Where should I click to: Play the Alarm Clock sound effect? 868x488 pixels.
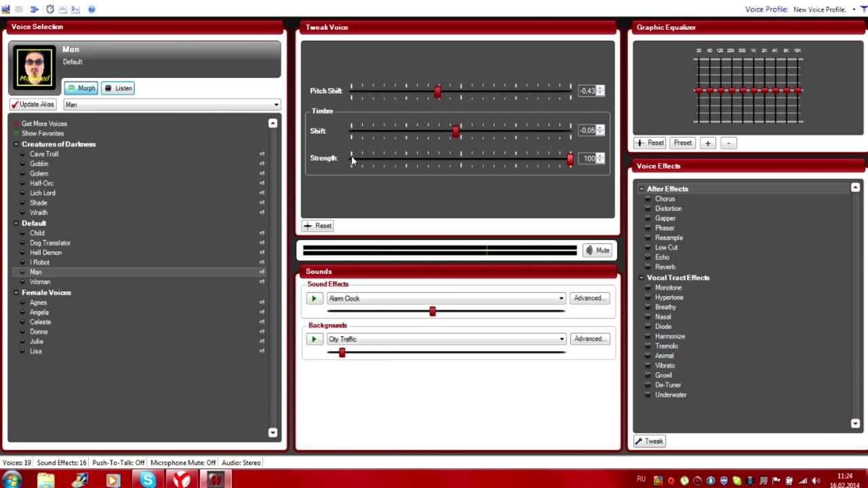click(x=314, y=298)
